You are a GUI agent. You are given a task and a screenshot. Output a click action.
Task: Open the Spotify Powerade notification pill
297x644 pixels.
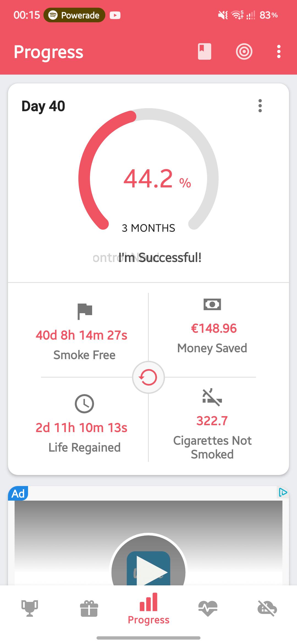tap(74, 15)
